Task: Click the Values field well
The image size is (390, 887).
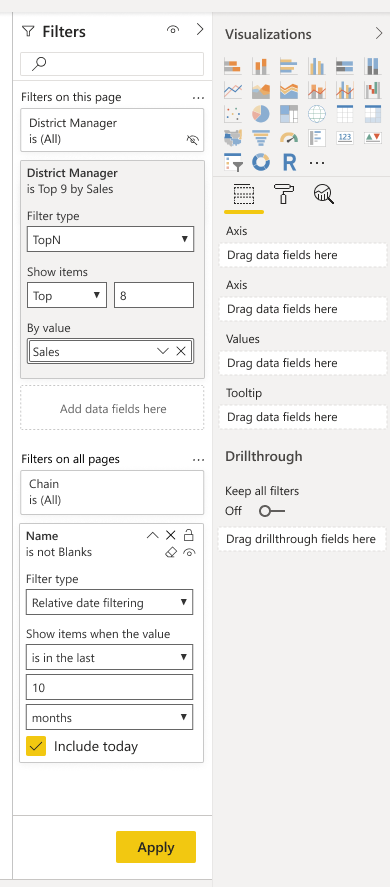Action: tap(303, 363)
